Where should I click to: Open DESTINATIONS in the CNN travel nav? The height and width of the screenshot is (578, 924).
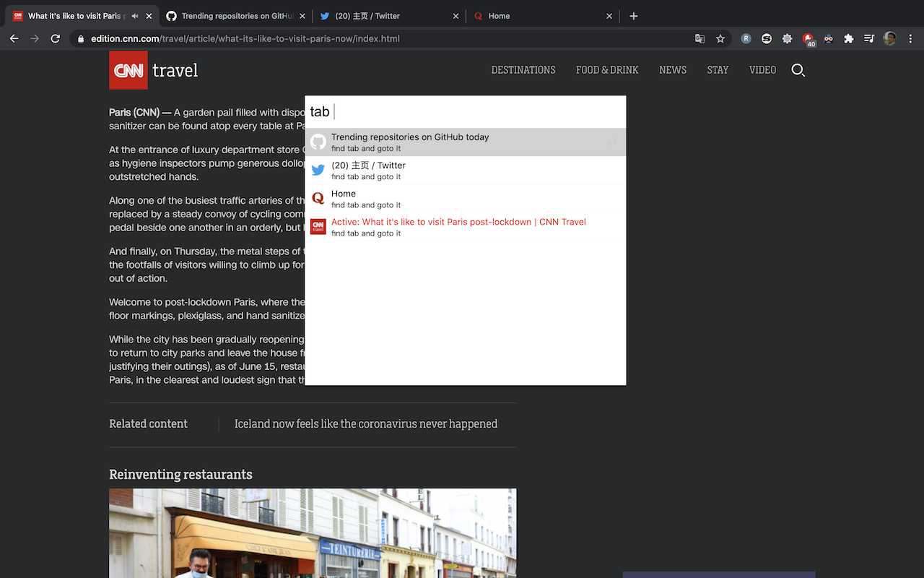tap(523, 70)
